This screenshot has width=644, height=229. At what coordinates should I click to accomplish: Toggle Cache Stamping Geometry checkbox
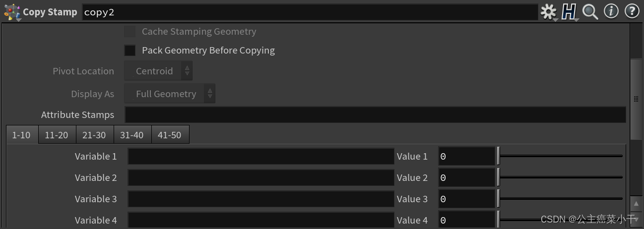click(130, 32)
